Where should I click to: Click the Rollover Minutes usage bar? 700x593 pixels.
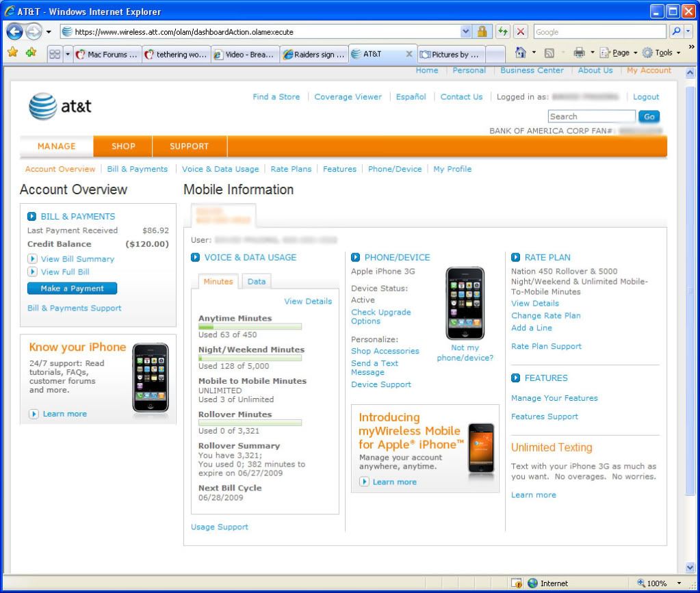point(250,423)
